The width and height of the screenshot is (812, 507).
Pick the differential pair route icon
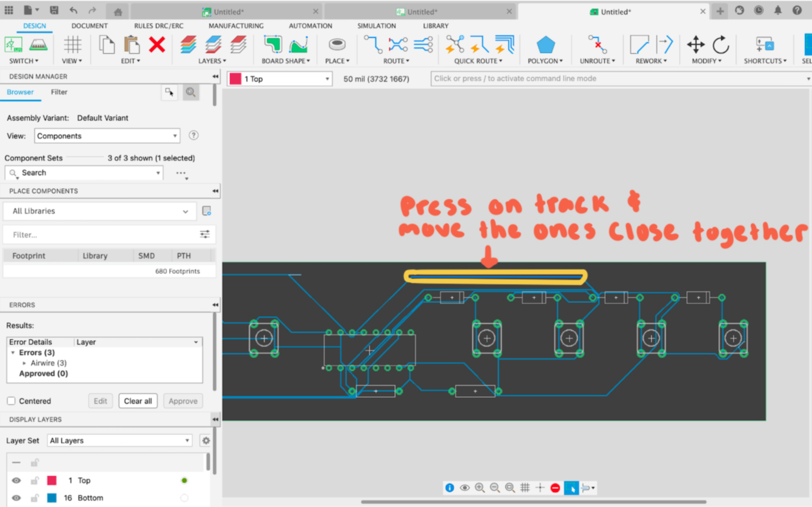pyautogui.click(x=423, y=45)
